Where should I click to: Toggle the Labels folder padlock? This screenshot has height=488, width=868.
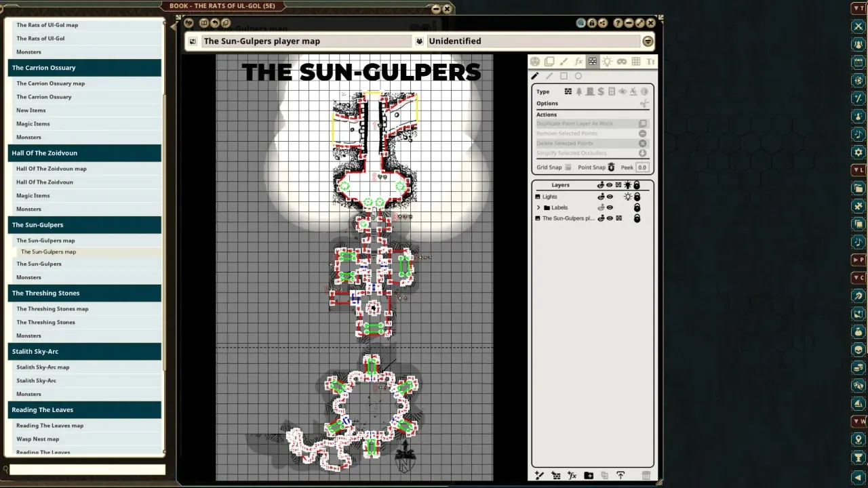coord(637,207)
